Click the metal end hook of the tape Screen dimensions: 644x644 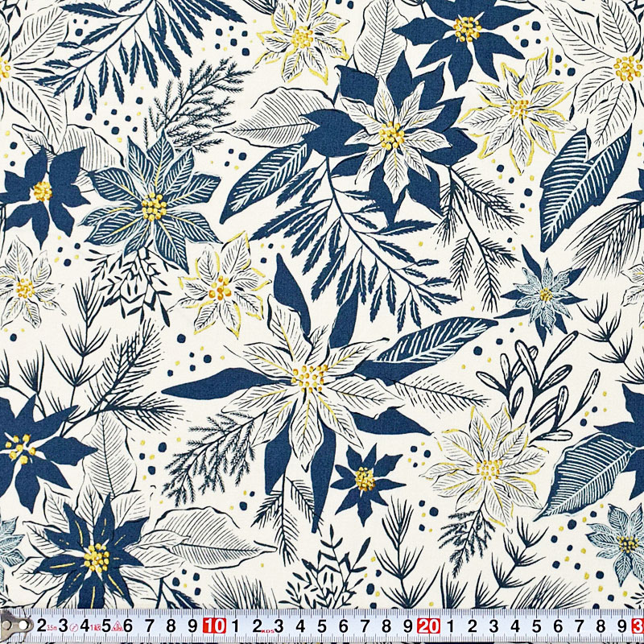coord(15,626)
